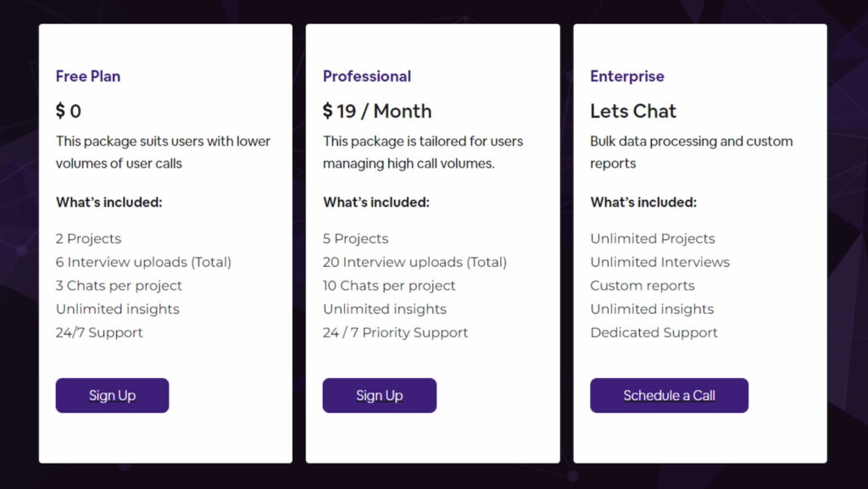Viewport: 868px width, 489px height.
Task: Select the Enterprise plan heading
Action: click(x=627, y=76)
